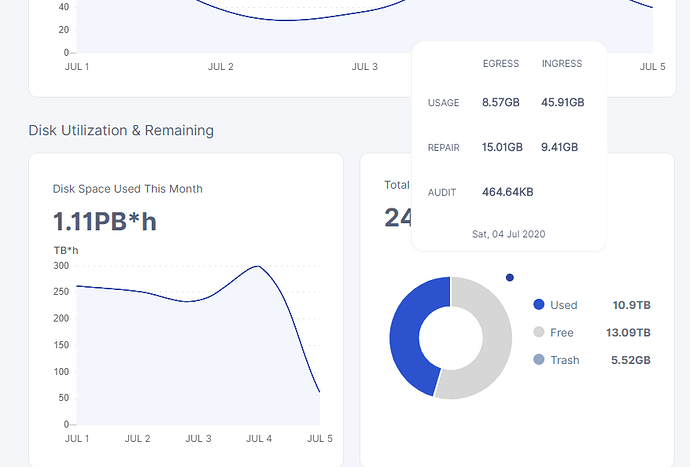Click the TB*h axis unit label
Viewport: 690px width, 467px height.
point(66,250)
